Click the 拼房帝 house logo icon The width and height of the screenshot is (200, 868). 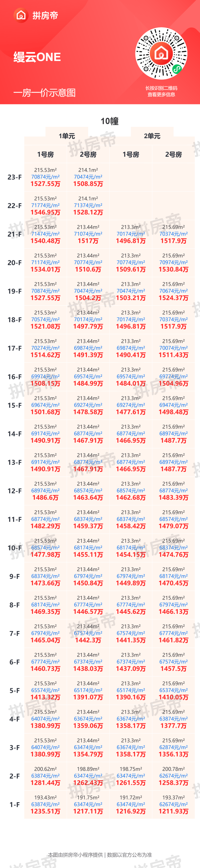(21, 15)
